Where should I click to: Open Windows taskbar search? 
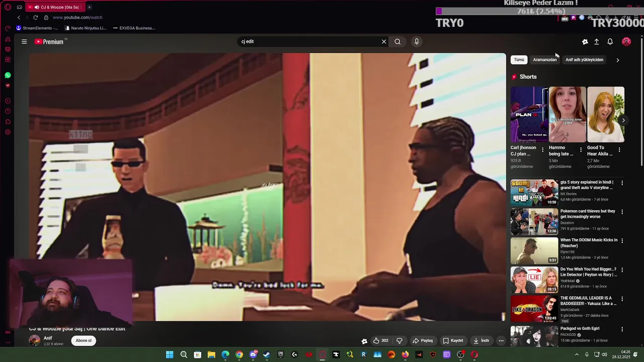click(x=184, y=354)
